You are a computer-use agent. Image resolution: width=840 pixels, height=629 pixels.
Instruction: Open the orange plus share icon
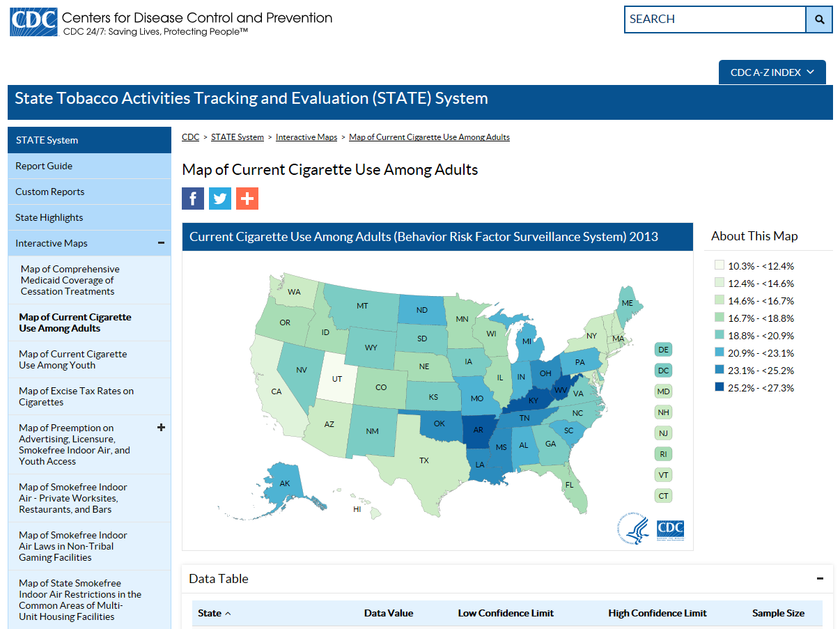(x=247, y=199)
